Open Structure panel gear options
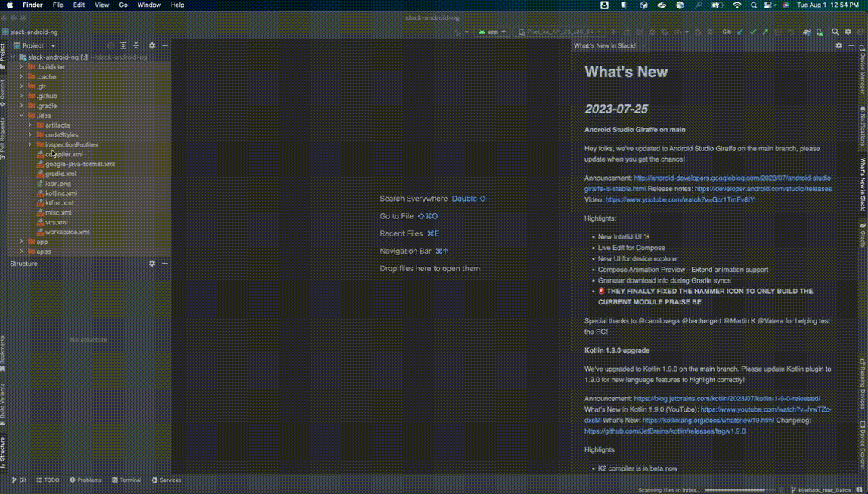868x494 pixels. click(x=152, y=264)
